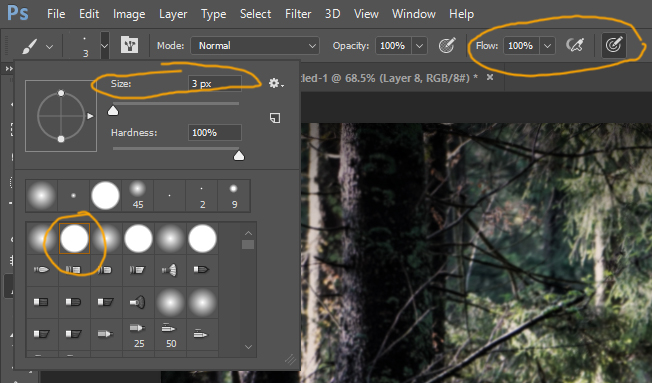Expand the Opacity slider dropdown arrow
This screenshot has width=652, height=383.
[x=420, y=46]
